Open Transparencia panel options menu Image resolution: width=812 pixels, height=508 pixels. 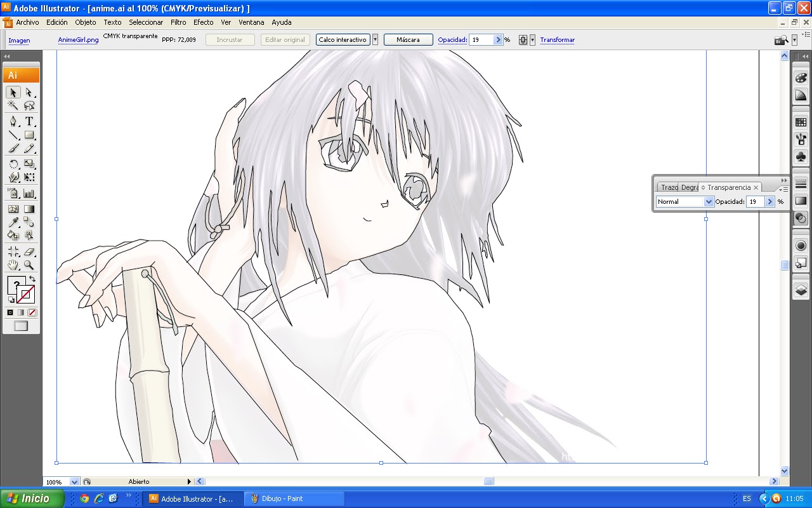pyautogui.click(x=785, y=189)
